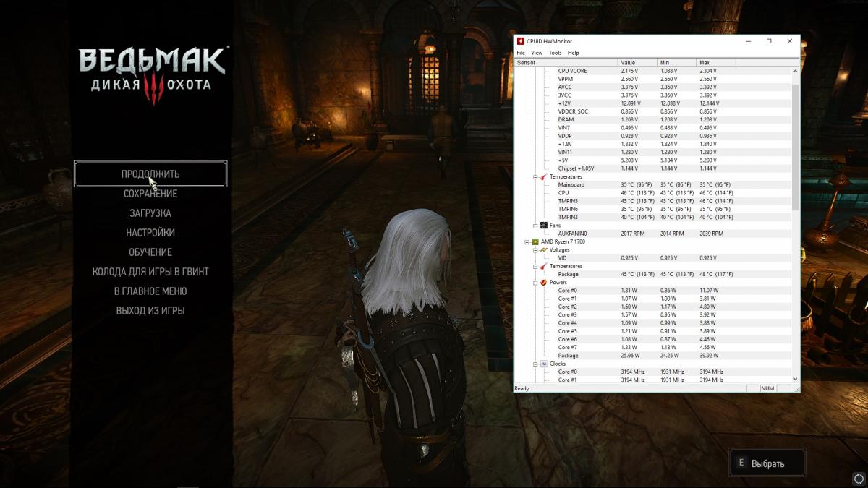Select the Mainboard temperature row
The image size is (868, 488).
pyautogui.click(x=653, y=184)
